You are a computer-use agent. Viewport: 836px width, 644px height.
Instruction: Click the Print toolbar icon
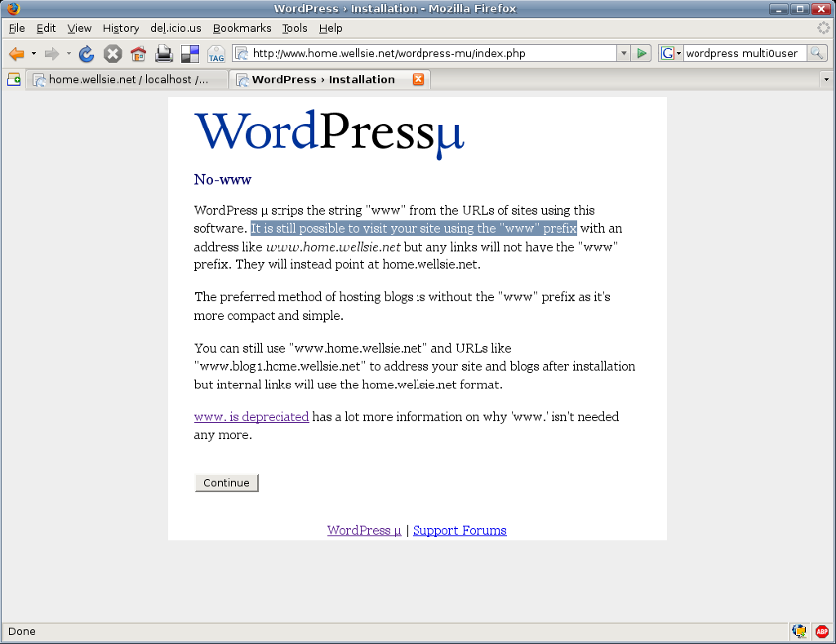(x=164, y=54)
